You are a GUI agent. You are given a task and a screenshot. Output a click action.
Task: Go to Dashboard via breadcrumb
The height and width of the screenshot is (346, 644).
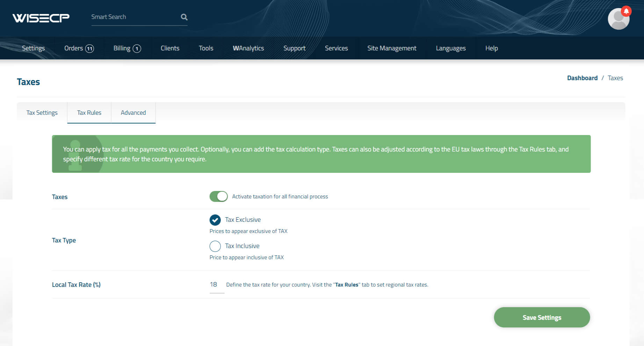pyautogui.click(x=582, y=78)
